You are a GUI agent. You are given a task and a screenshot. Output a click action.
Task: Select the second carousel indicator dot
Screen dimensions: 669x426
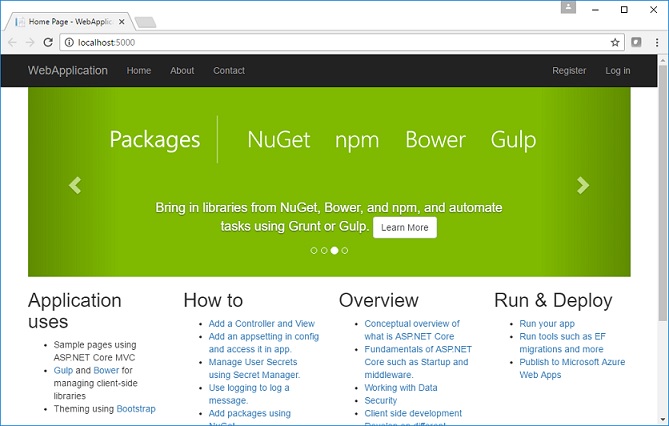pyautogui.click(x=324, y=250)
